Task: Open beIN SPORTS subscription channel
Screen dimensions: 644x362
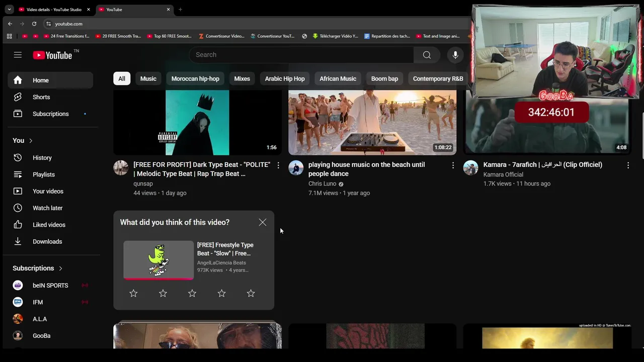Action: pos(50,286)
